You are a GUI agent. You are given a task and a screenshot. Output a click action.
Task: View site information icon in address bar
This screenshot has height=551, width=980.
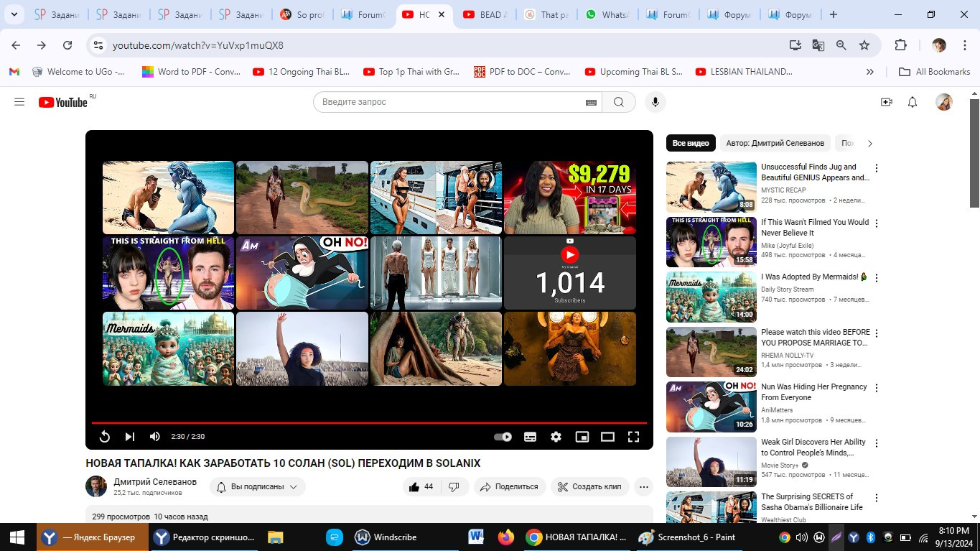[98, 45]
